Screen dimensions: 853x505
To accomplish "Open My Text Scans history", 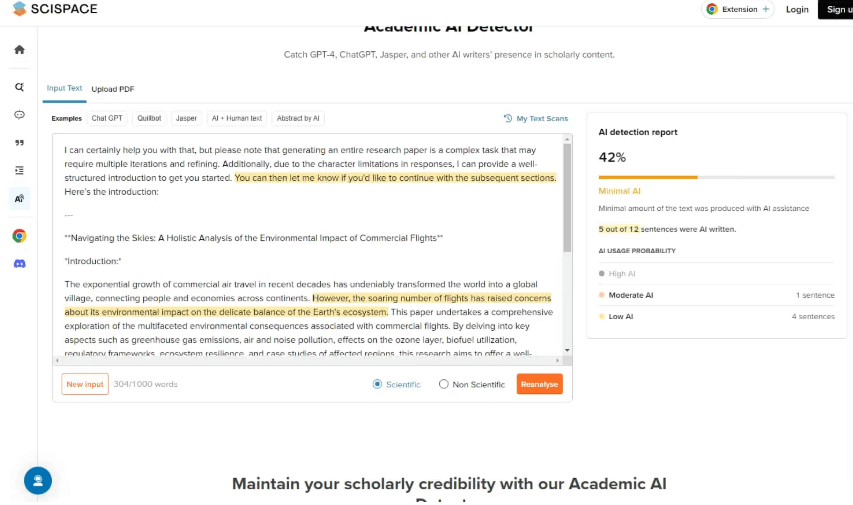I will tap(536, 118).
